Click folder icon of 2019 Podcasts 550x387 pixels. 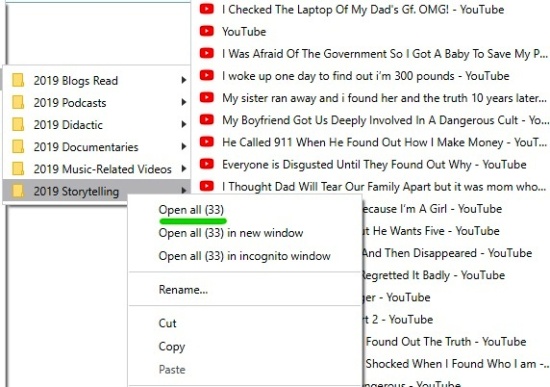click(18, 102)
